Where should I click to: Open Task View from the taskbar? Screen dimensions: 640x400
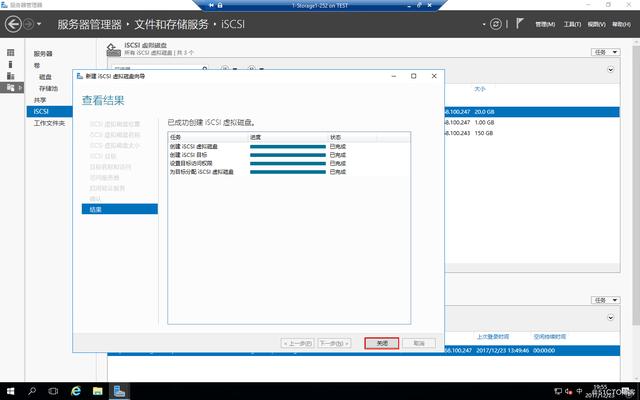pos(53,391)
